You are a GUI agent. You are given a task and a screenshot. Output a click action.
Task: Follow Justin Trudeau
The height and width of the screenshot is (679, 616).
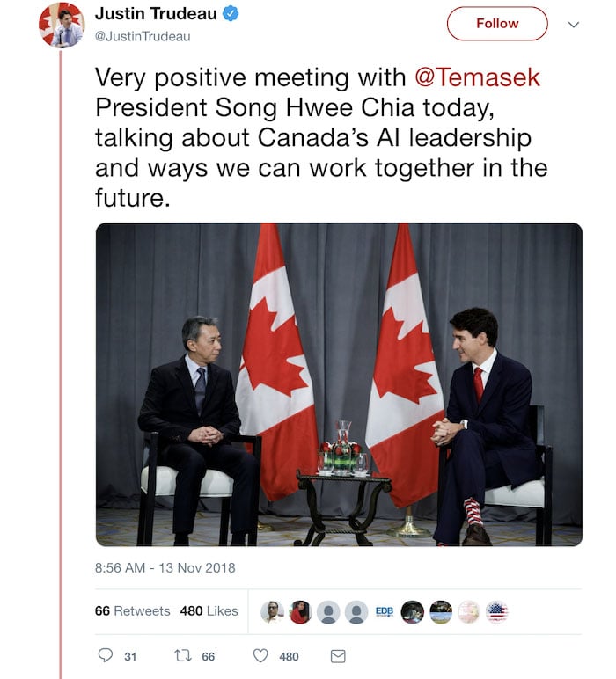(x=497, y=24)
